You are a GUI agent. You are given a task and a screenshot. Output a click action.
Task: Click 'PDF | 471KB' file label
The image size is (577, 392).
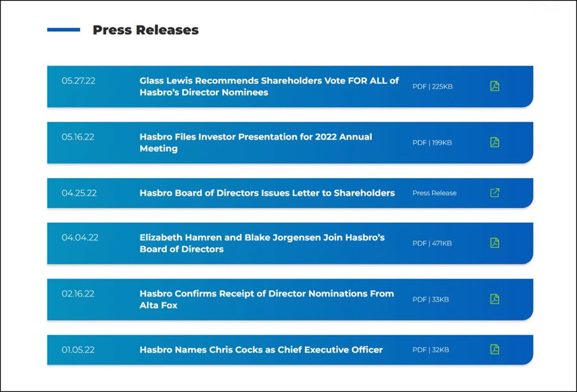(432, 243)
